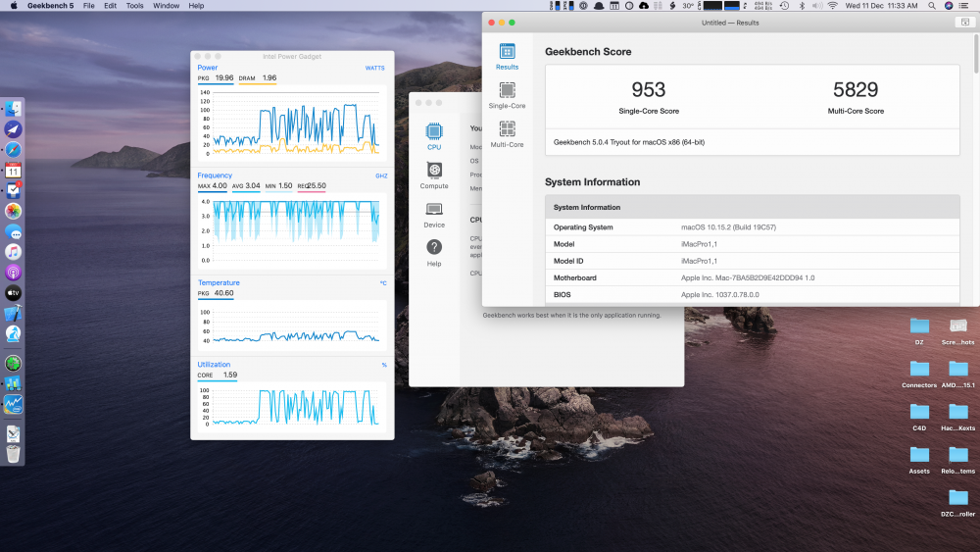Click Intel Power Gadget dock icon
Screen dimensions: 980x552
13,405
